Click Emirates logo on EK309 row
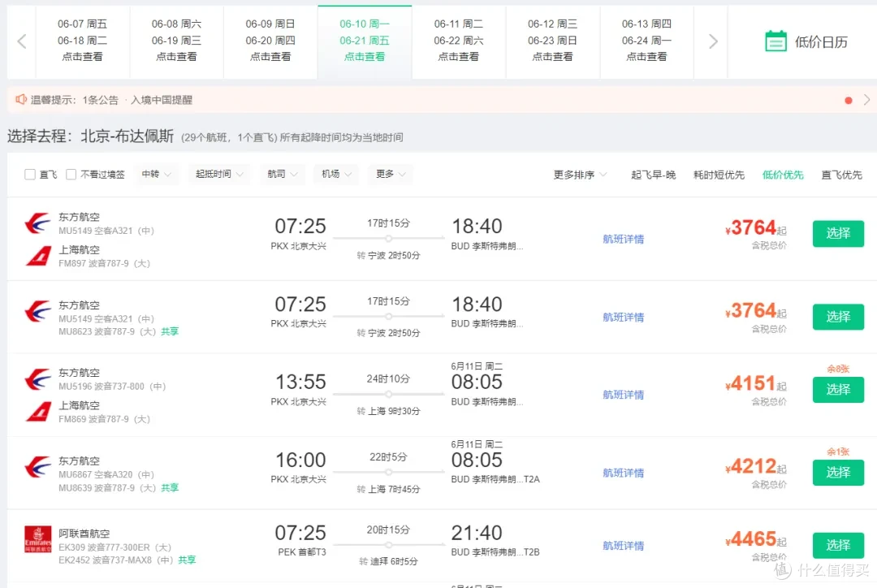Viewport: 877px width, 588px height. pyautogui.click(x=38, y=539)
